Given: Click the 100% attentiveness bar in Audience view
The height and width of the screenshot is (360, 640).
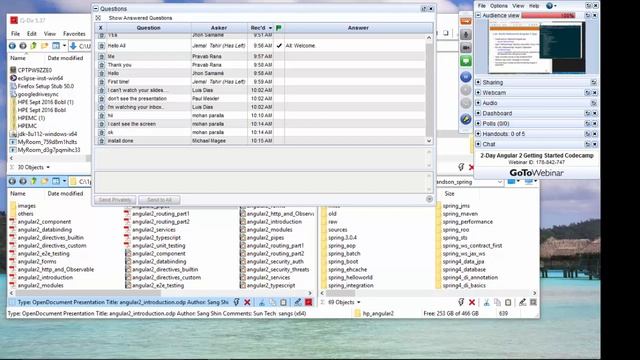Looking at the screenshot, I should click(x=548, y=16).
